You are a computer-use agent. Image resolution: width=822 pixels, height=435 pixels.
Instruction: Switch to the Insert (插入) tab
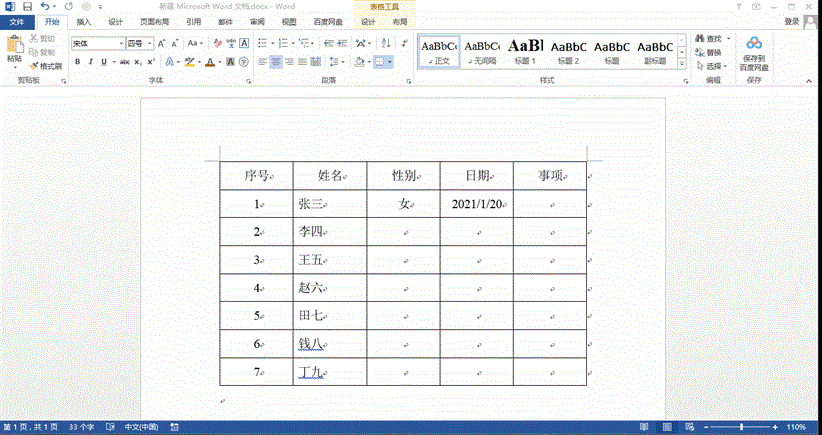pyautogui.click(x=84, y=21)
